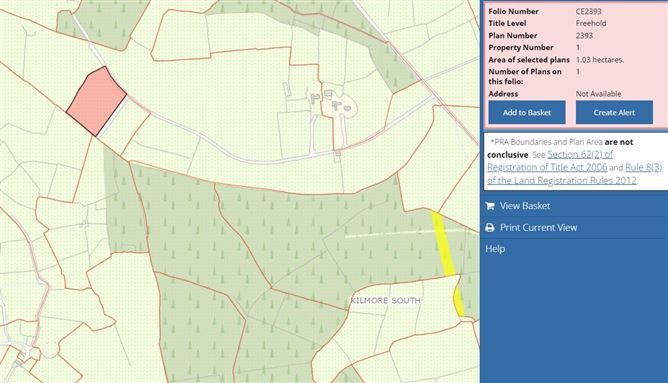The width and height of the screenshot is (668, 383).
Task: Select the pink highlighted land parcel
Action: click(x=97, y=101)
